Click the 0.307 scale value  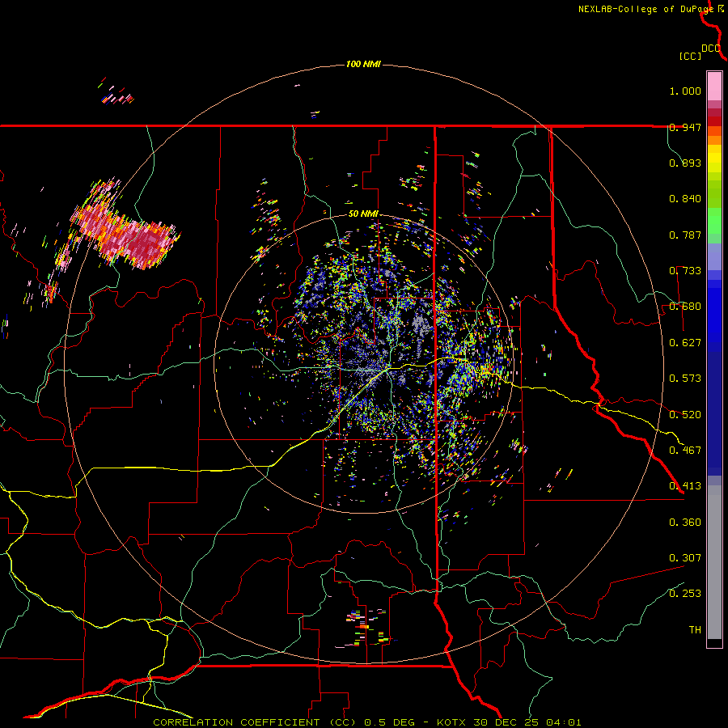click(685, 558)
